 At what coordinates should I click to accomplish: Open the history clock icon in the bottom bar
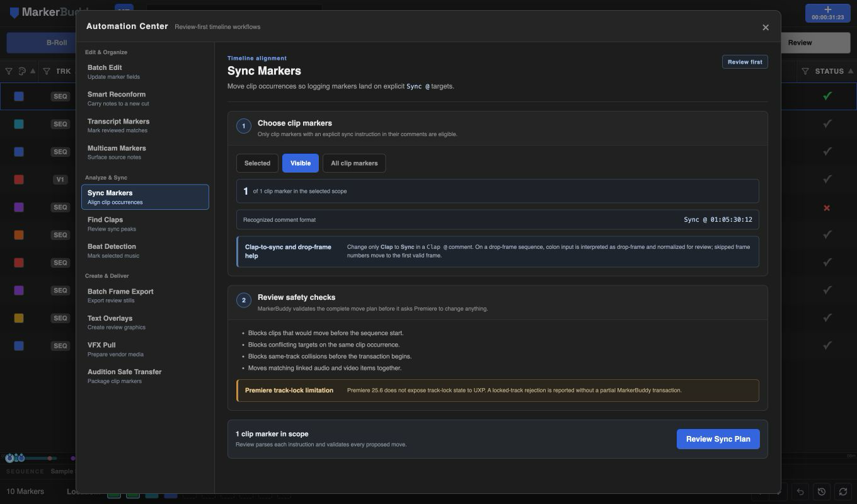822,491
